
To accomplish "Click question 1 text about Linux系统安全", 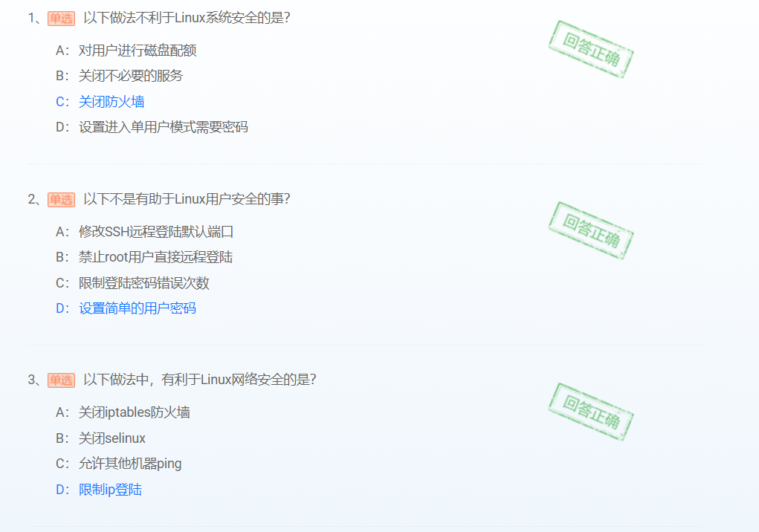I will [x=187, y=18].
